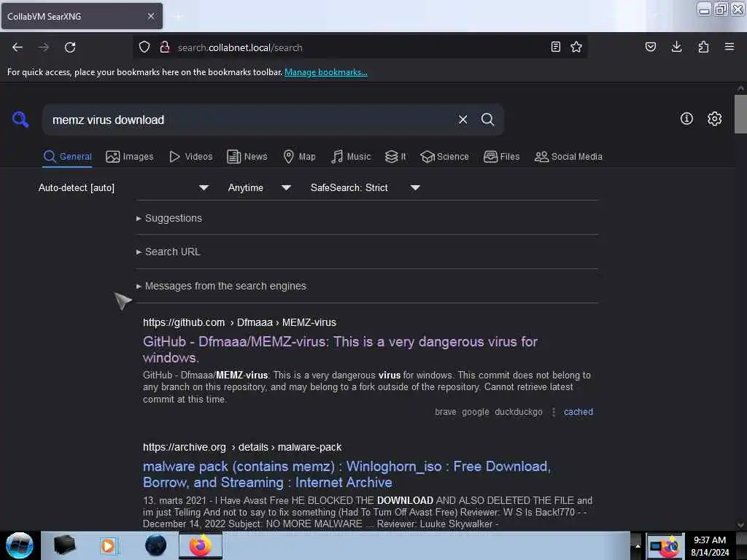
Task: Open the Pocket save icon
Action: [x=650, y=47]
